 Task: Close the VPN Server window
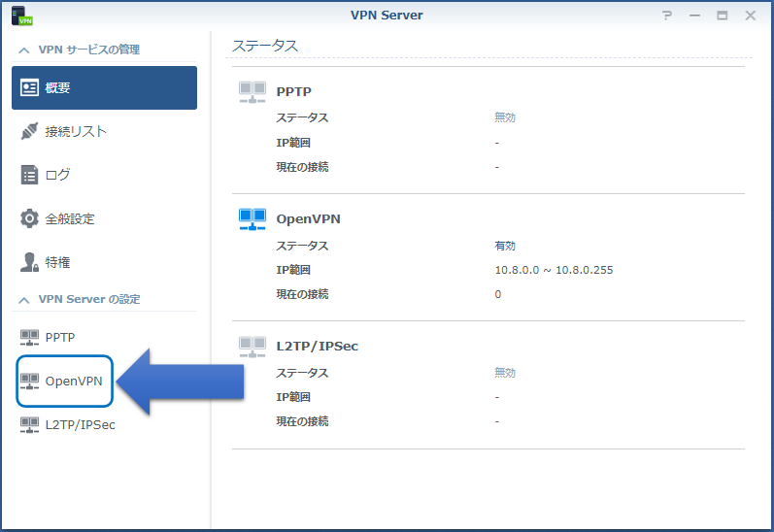(x=751, y=16)
